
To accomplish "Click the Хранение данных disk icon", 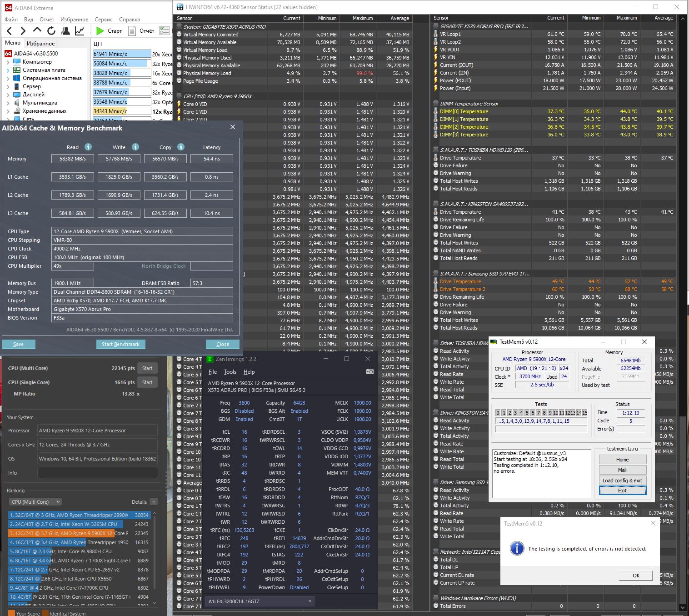I will click(16, 111).
